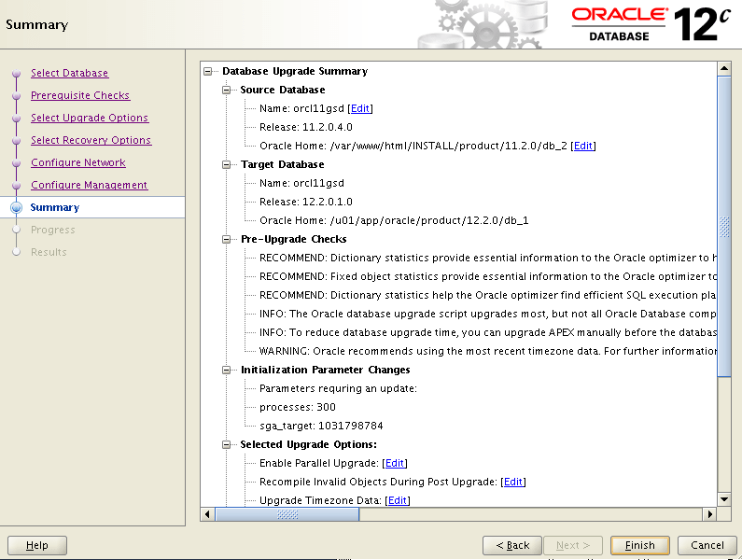The width and height of the screenshot is (742, 560).
Task: Collapse the Pre-Upgrade Checks section
Action: (227, 240)
